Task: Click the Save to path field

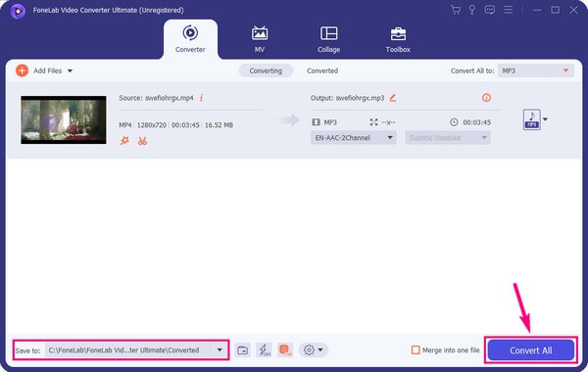Action: pos(137,349)
